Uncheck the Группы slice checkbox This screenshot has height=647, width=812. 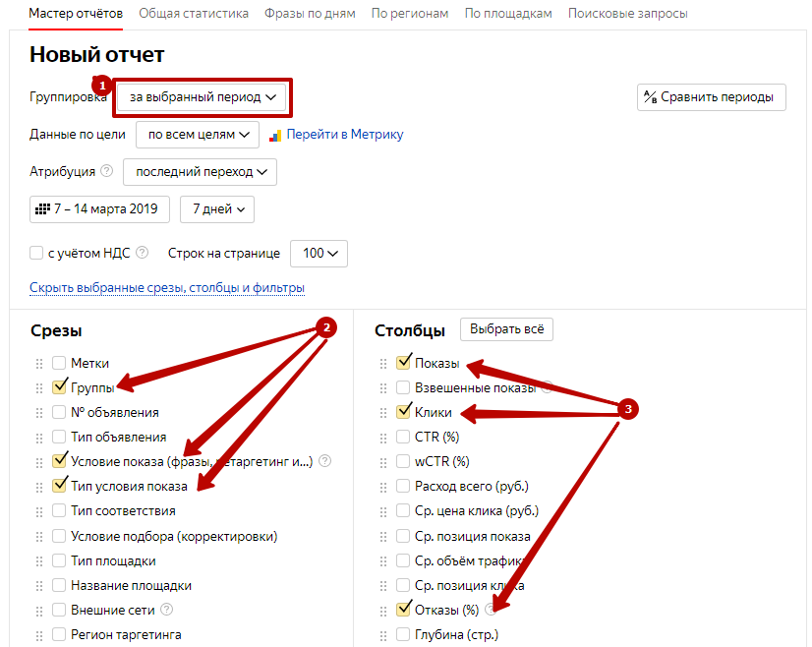(59, 387)
